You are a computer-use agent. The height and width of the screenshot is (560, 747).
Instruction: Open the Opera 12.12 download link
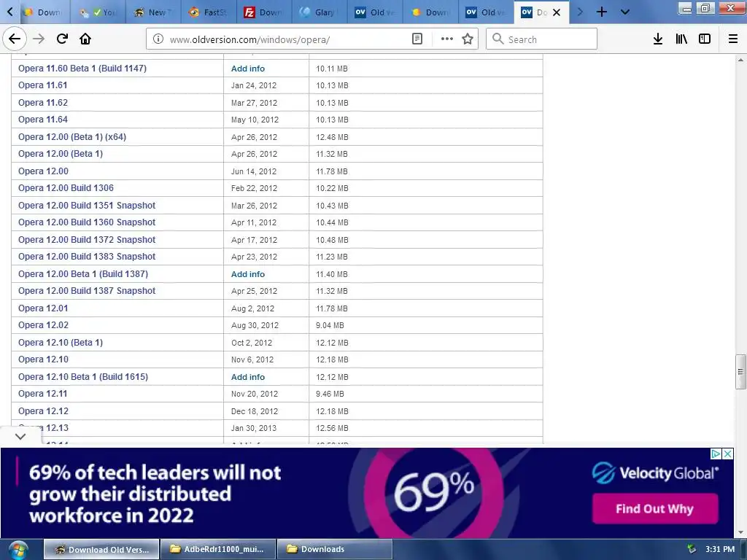click(43, 411)
